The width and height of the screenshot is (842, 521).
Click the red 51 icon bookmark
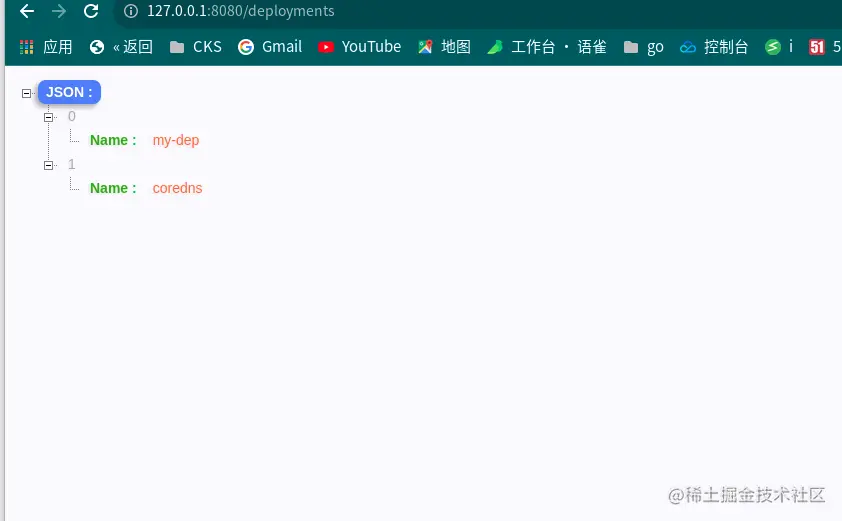817,47
